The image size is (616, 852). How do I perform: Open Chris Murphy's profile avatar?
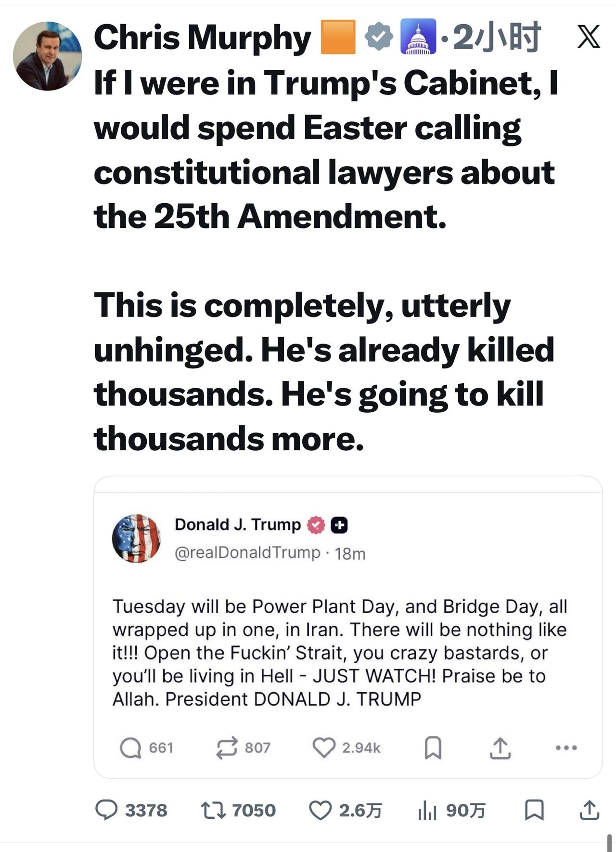click(47, 56)
